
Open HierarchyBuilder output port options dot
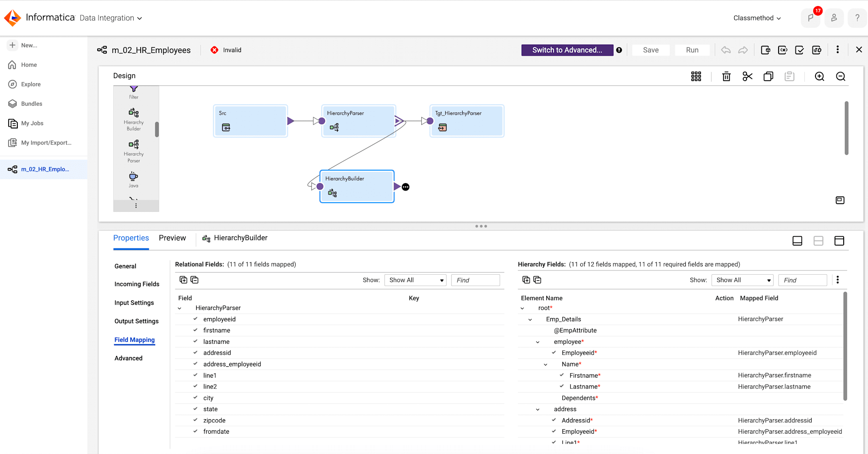click(405, 187)
